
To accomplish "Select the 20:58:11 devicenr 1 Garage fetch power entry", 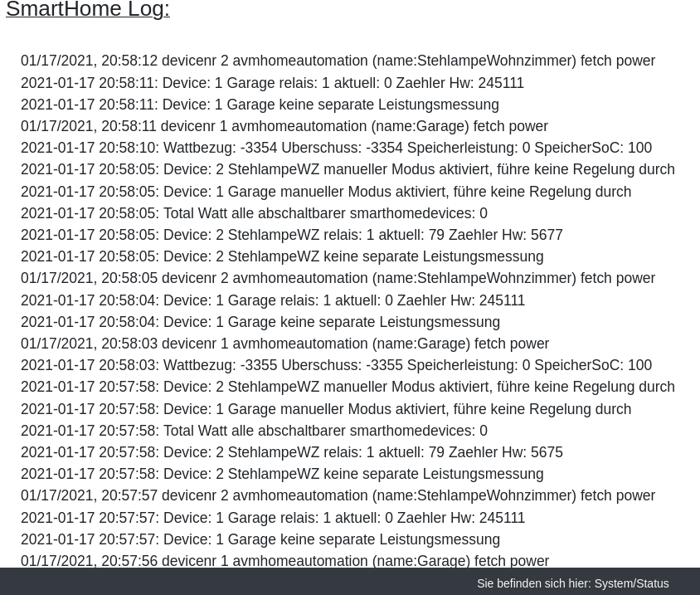I will click(284, 126).
